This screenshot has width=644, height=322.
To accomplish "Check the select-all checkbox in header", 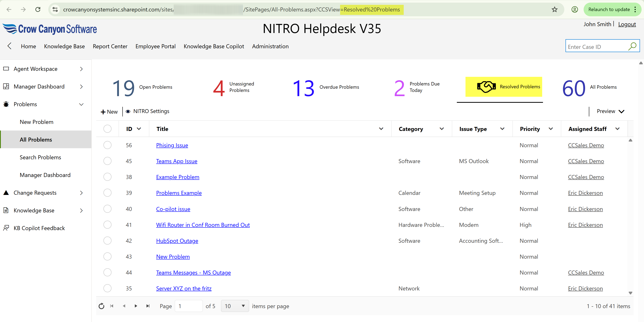I will click(107, 128).
